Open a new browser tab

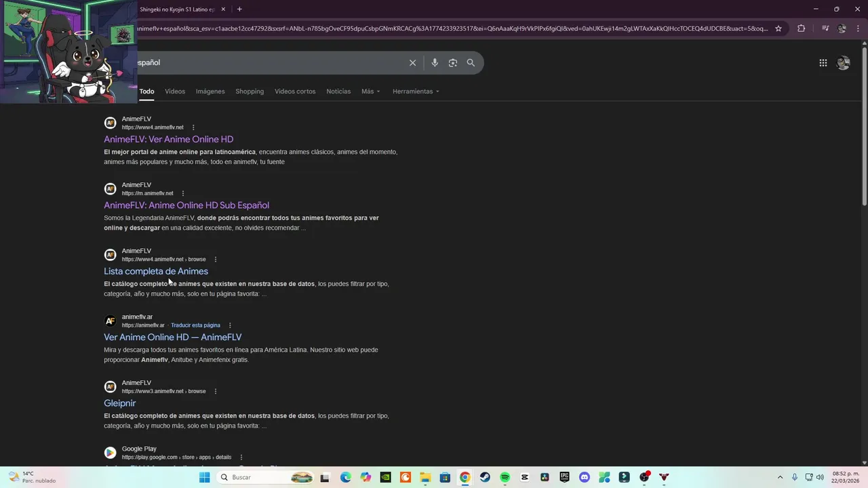coord(239,9)
